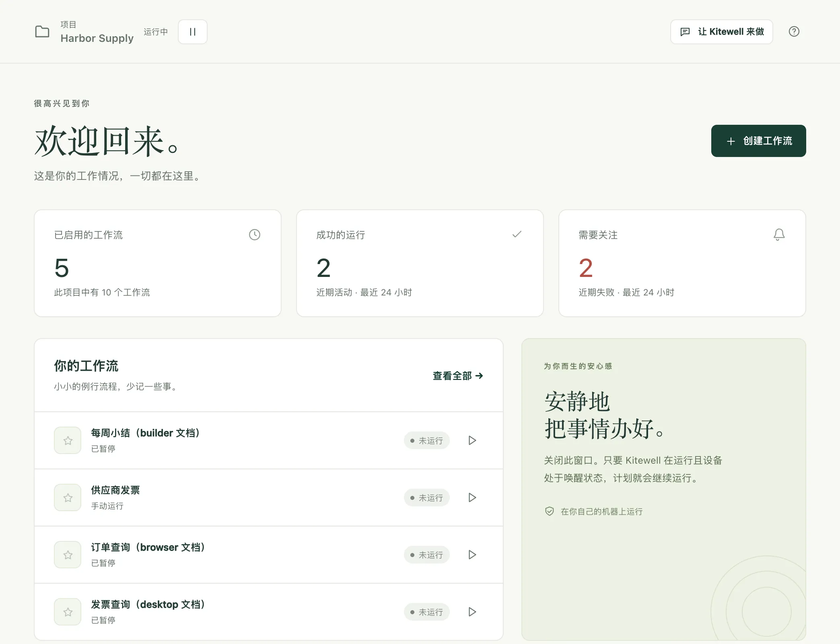This screenshot has width=840, height=644.
Task: Click 未运行 status badge for 供应商发票
Action: pos(426,497)
